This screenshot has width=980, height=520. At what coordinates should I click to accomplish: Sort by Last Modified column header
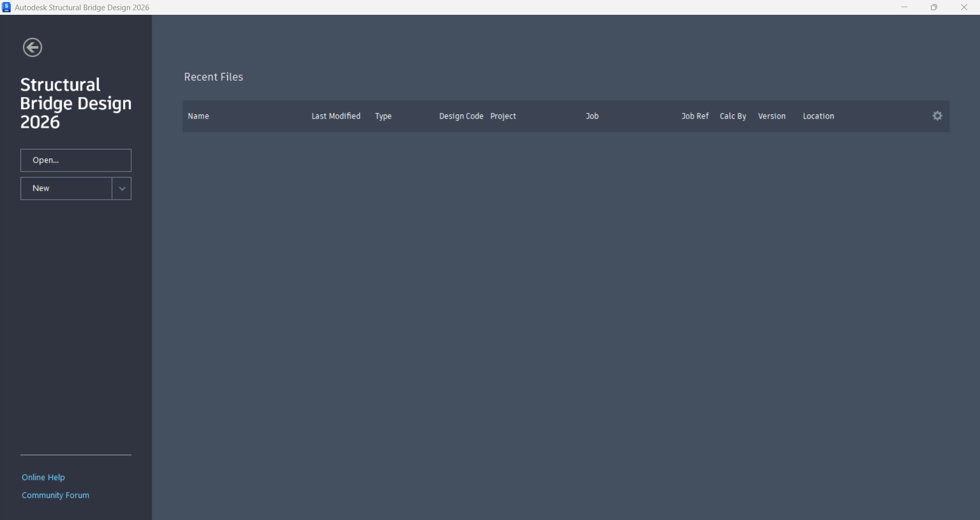336,116
